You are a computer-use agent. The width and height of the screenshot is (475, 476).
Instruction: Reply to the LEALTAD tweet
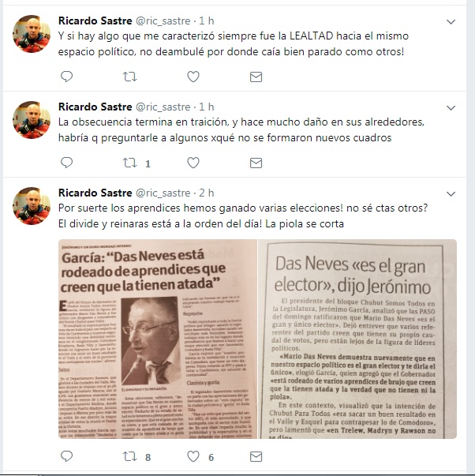click(x=66, y=77)
